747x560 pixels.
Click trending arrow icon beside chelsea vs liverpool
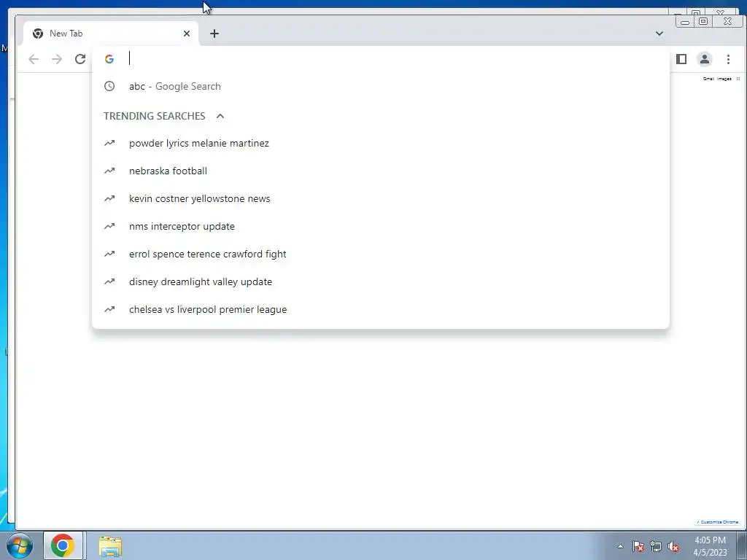[x=109, y=308]
